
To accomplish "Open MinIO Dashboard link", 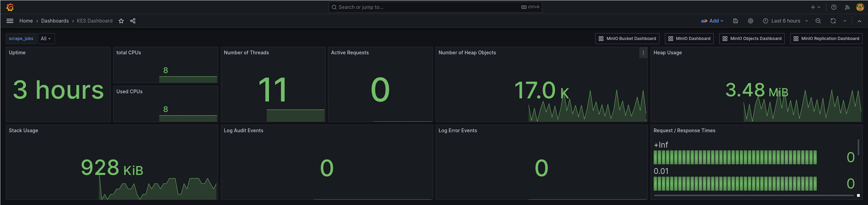I will point(689,39).
